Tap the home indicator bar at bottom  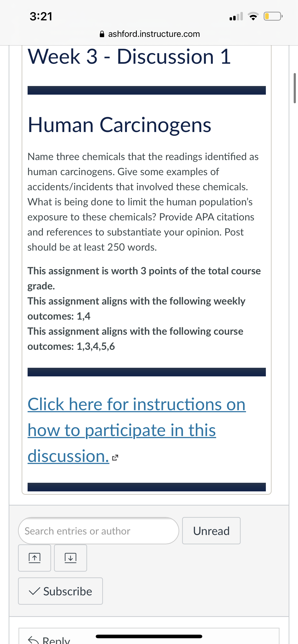149,636
